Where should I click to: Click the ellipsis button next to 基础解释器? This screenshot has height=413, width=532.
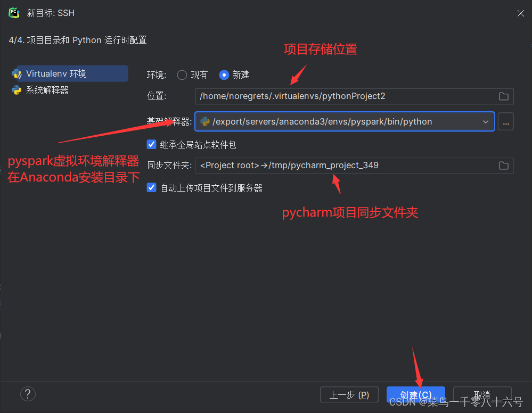pyautogui.click(x=505, y=122)
